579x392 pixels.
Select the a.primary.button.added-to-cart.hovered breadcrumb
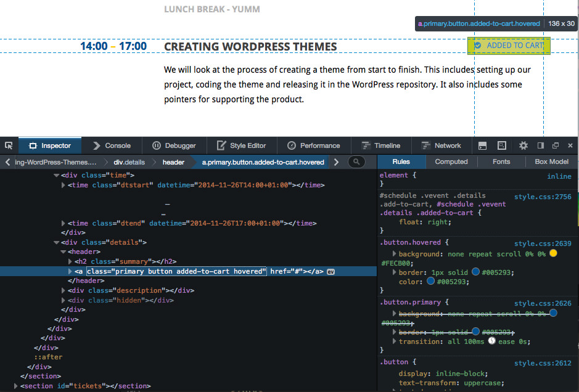point(263,162)
